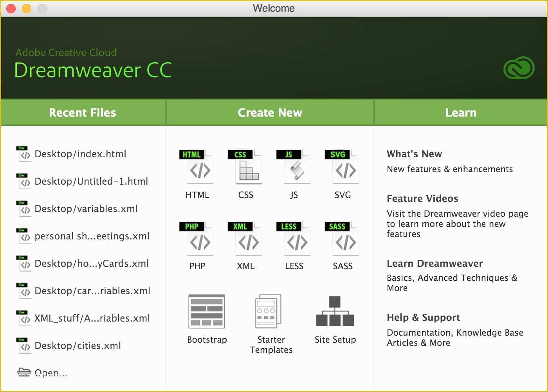Click the Open folder icon
This screenshot has height=392, width=548.
pyautogui.click(x=24, y=372)
